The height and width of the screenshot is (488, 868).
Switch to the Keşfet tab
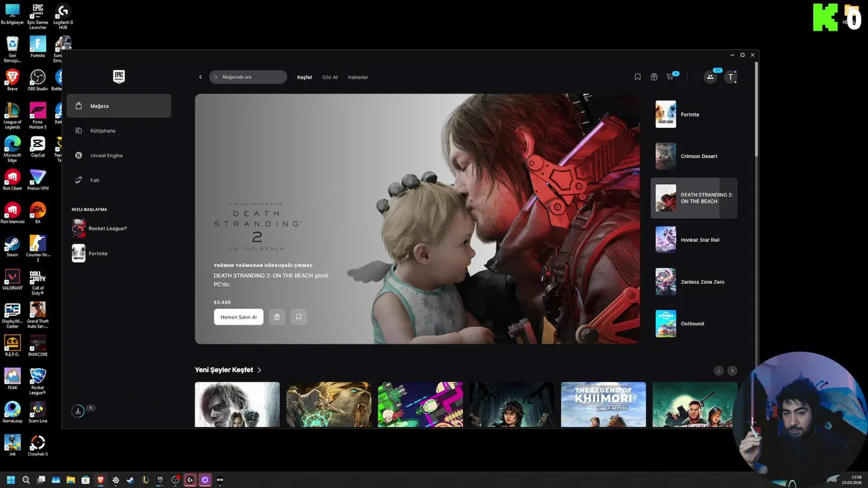pyautogui.click(x=304, y=77)
